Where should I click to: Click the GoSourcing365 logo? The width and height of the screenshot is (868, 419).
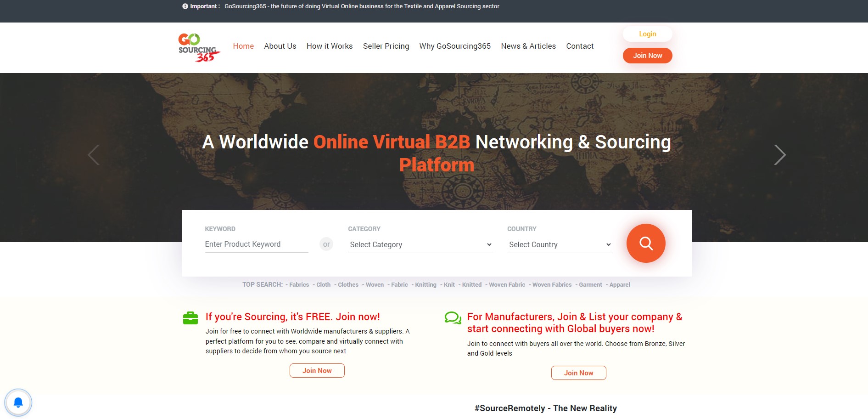tap(199, 47)
